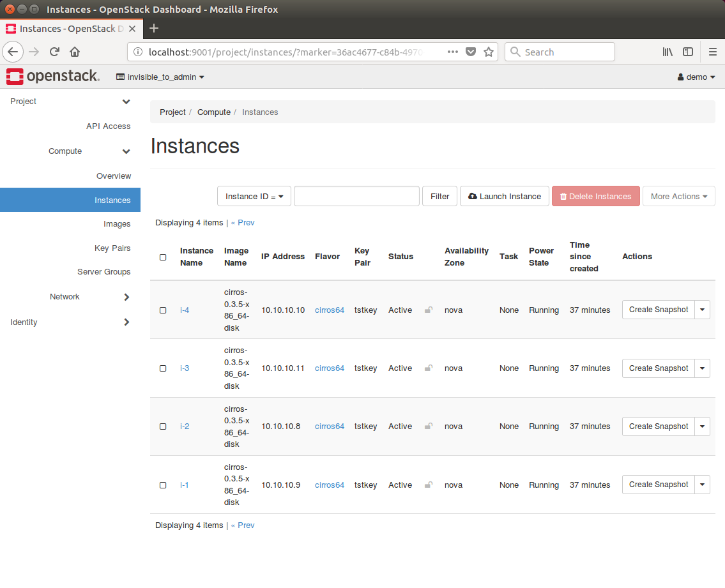This screenshot has width=725, height=588.
Task: Open the invisible_to_admin project dropdown
Action: pyautogui.click(x=160, y=77)
